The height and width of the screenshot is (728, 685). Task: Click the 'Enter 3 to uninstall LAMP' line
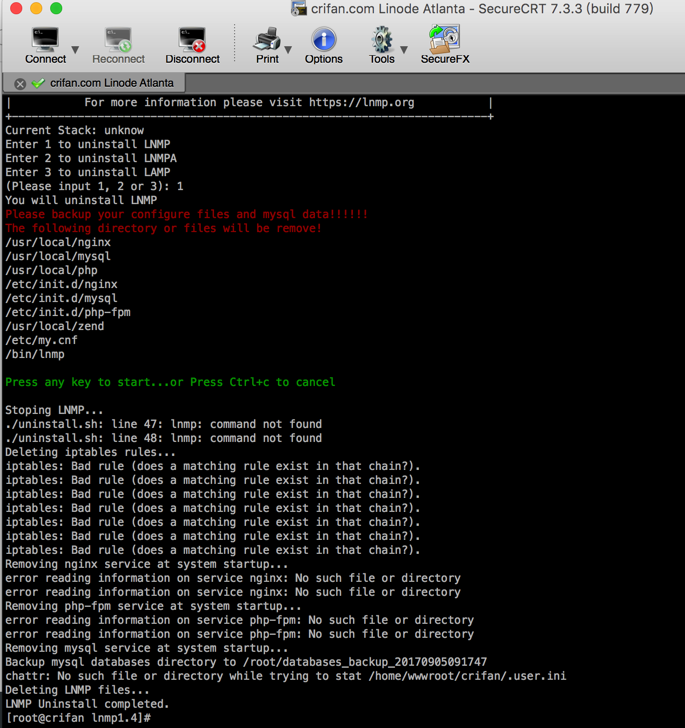pyautogui.click(x=88, y=172)
